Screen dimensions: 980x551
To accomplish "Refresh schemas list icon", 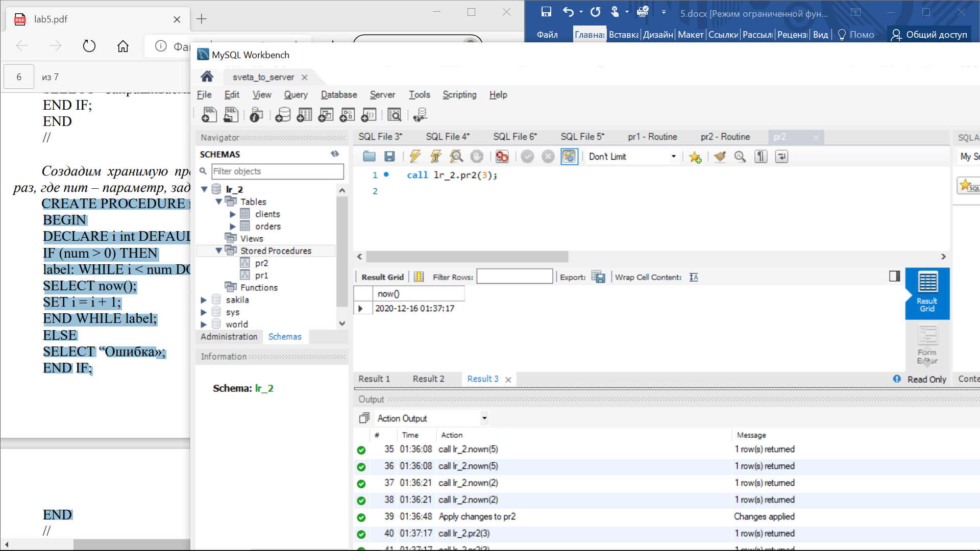I will click(335, 154).
